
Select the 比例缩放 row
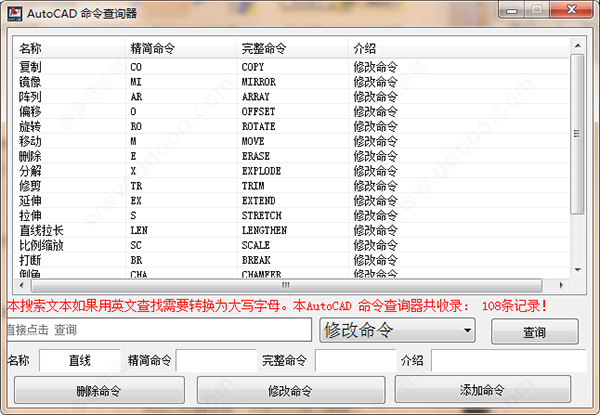click(291, 245)
